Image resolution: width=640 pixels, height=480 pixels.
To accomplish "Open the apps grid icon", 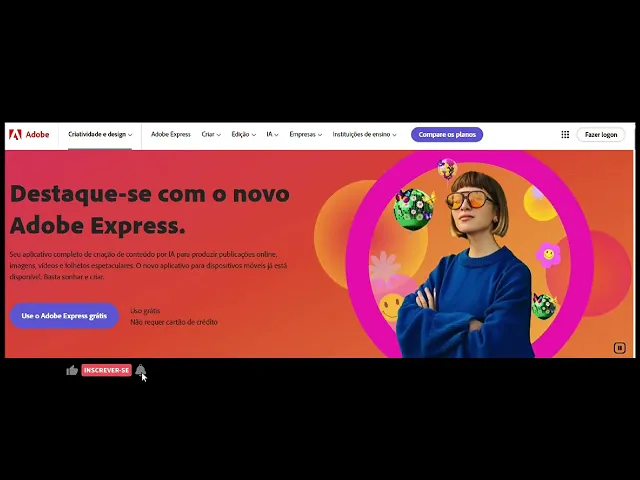I will click(x=565, y=134).
